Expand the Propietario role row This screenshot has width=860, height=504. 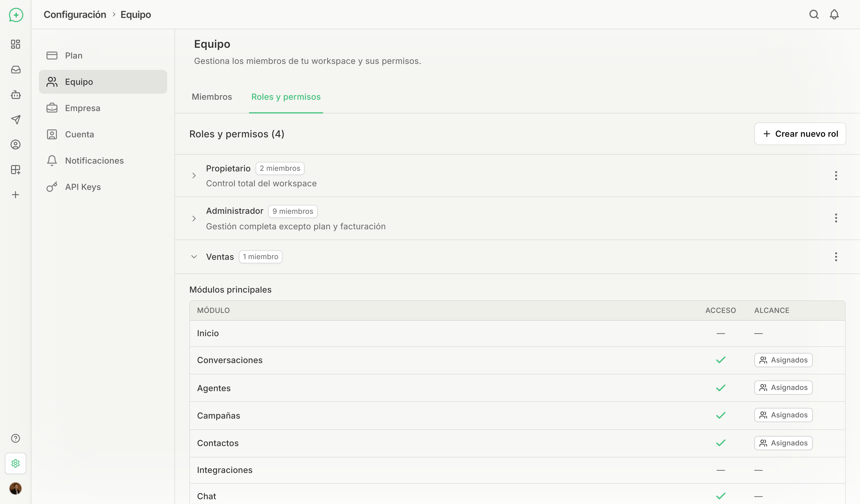coord(194,175)
